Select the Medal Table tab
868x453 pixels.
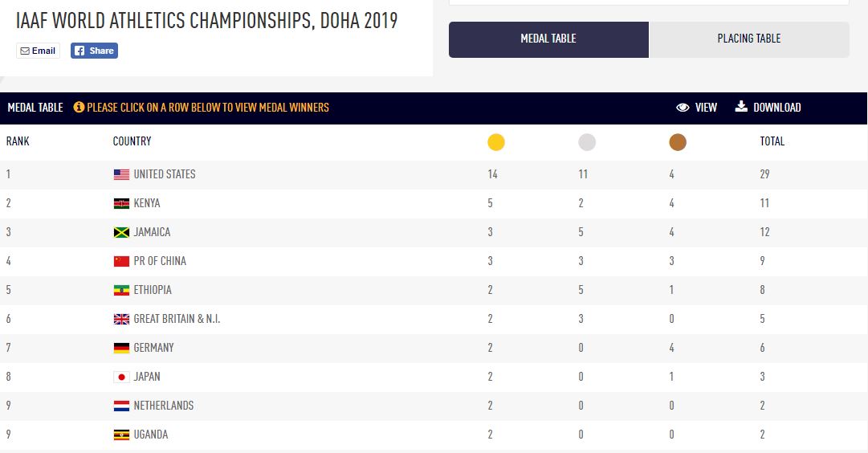(x=548, y=39)
